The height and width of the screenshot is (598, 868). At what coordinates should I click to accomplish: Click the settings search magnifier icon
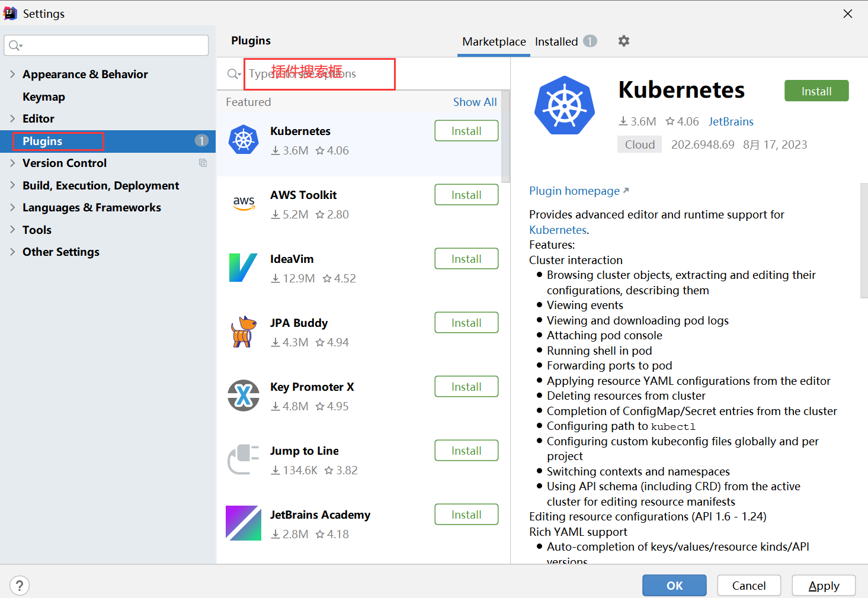pyautogui.click(x=15, y=46)
